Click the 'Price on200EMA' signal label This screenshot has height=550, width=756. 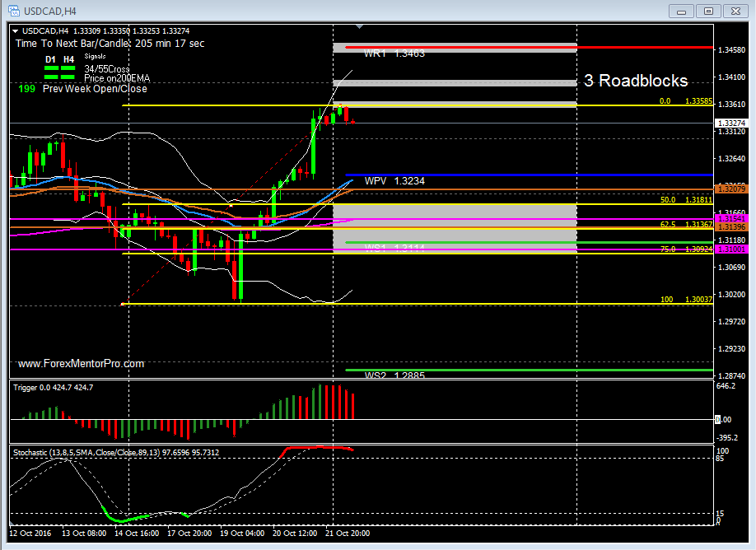click(117, 78)
